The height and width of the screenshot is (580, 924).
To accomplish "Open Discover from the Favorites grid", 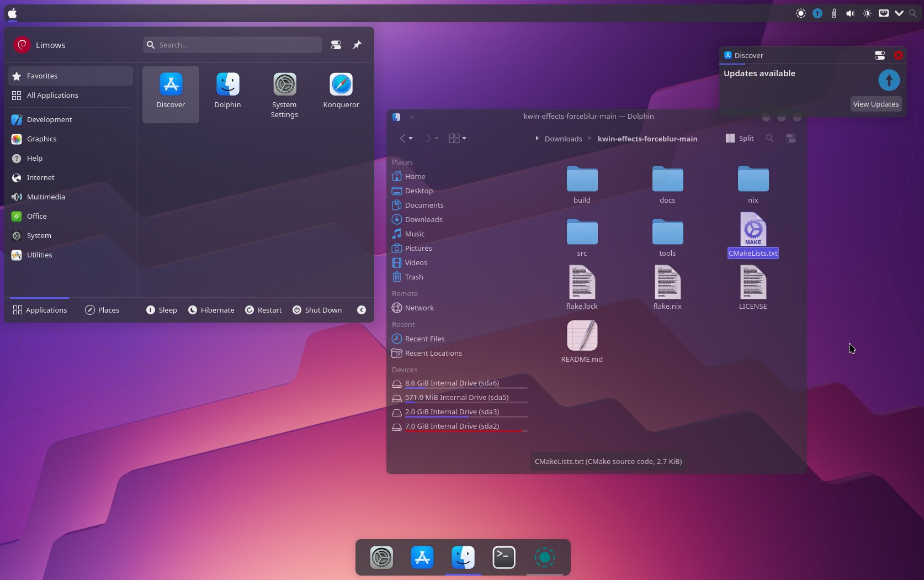I will coord(171,93).
